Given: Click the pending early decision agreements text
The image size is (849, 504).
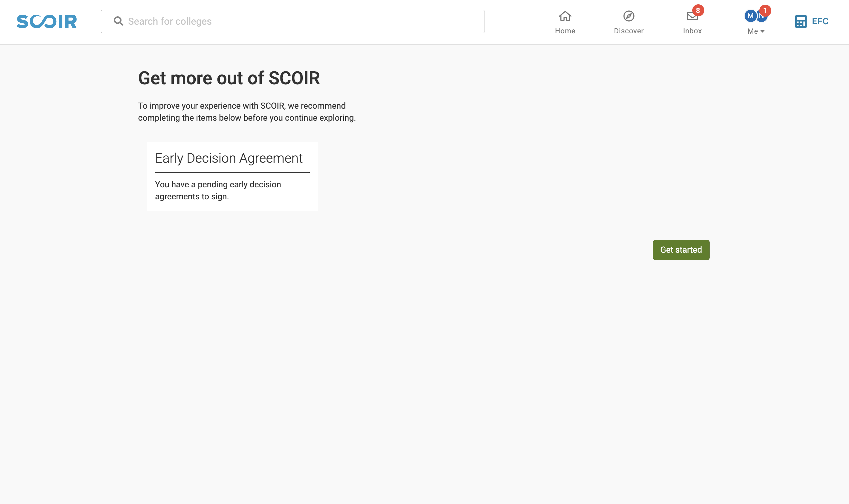Looking at the screenshot, I should point(218,191).
